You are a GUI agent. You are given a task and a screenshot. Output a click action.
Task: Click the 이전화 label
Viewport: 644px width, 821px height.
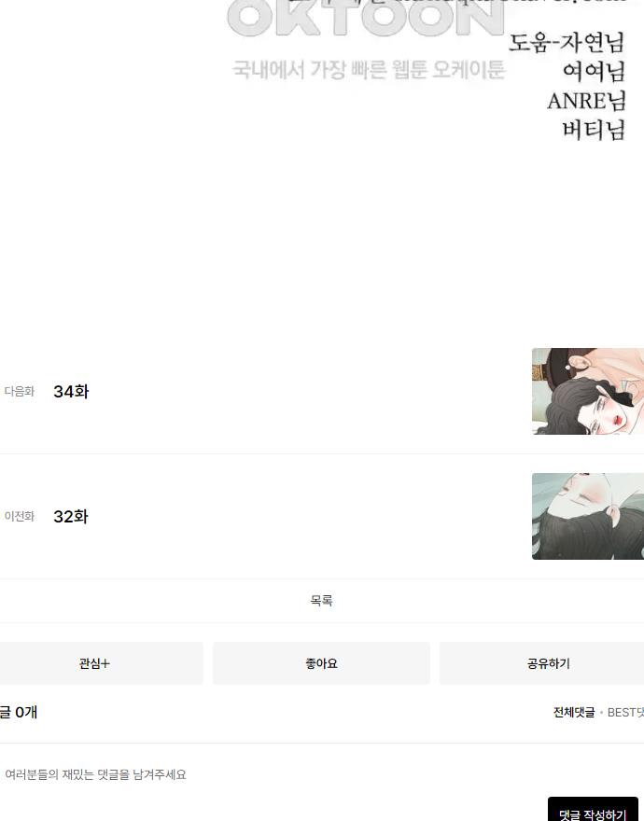(x=20, y=516)
